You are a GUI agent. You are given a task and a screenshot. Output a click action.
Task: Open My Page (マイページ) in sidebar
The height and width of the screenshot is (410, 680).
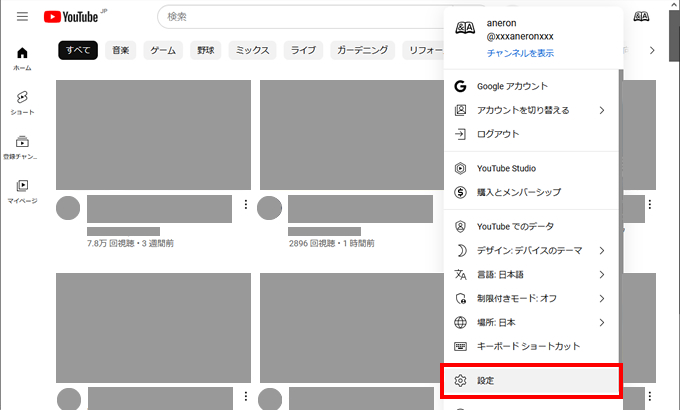[x=22, y=192]
